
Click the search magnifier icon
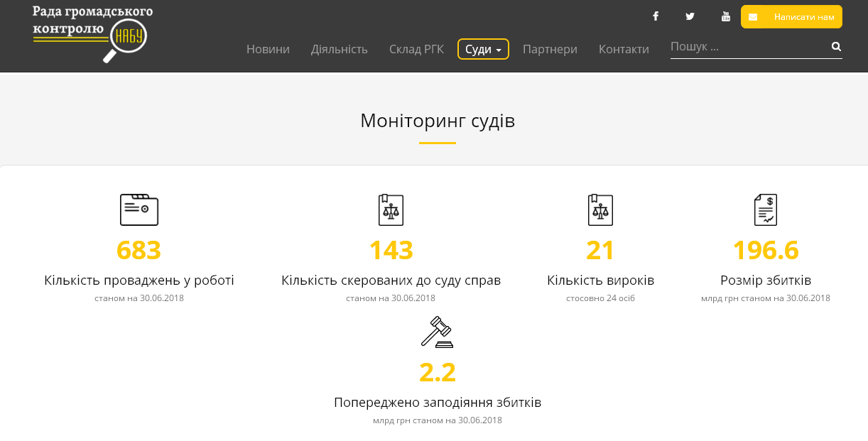[836, 47]
